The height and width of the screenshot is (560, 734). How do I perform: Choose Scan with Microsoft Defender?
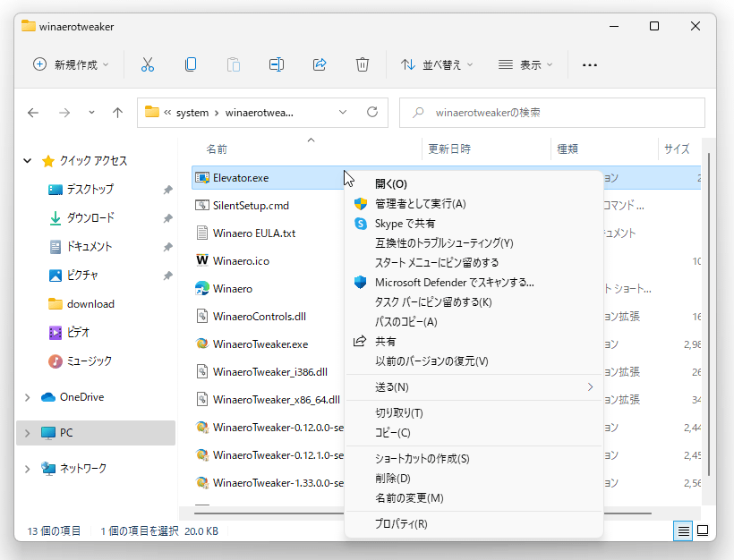click(474, 282)
